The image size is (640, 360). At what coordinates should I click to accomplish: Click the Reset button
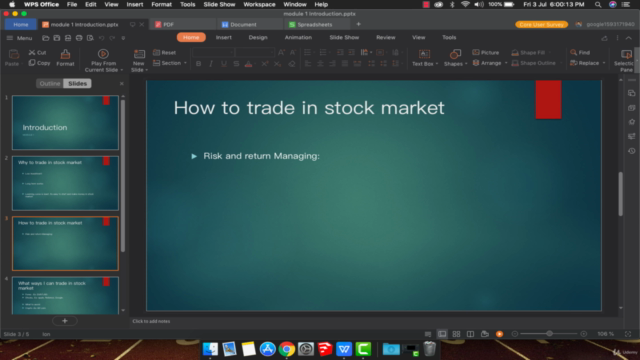[164, 53]
